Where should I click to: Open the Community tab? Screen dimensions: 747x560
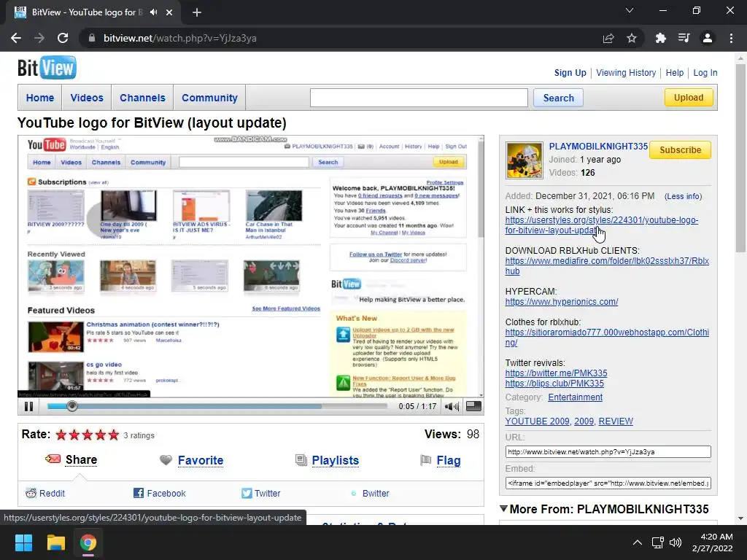[209, 98]
